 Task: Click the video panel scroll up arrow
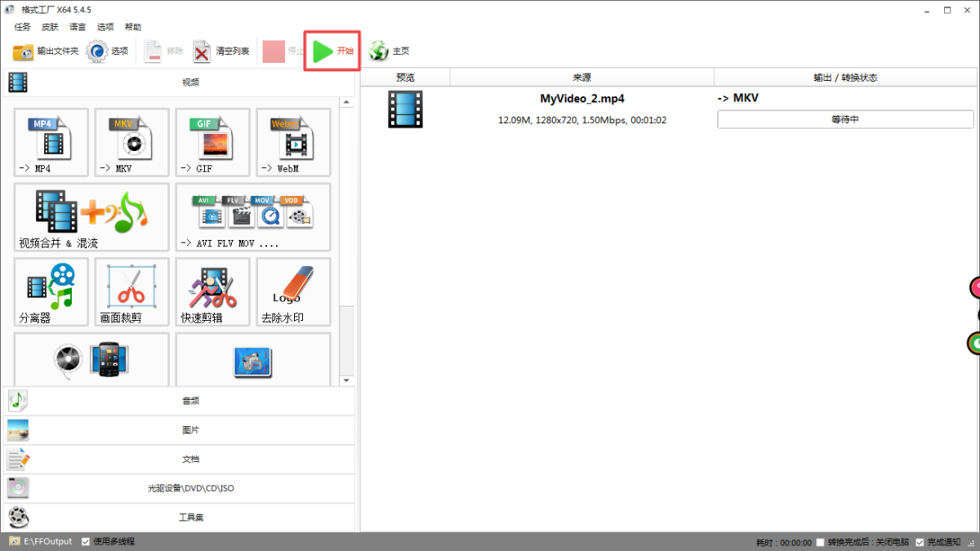tap(346, 102)
